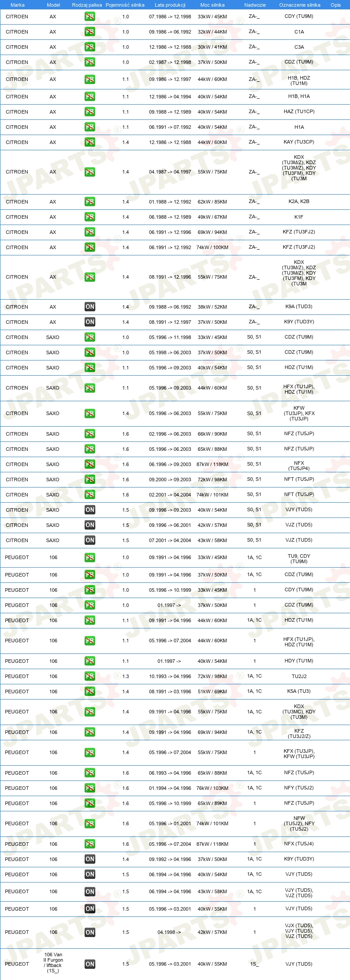This screenshot has height=980, width=350.
Task: Click date cell 05.1996 -> 11.1998
Action: [170, 337]
